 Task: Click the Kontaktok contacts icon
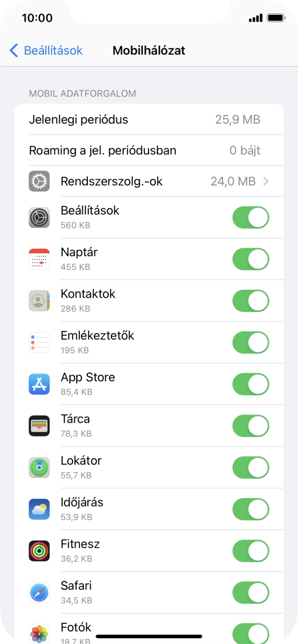(x=39, y=301)
